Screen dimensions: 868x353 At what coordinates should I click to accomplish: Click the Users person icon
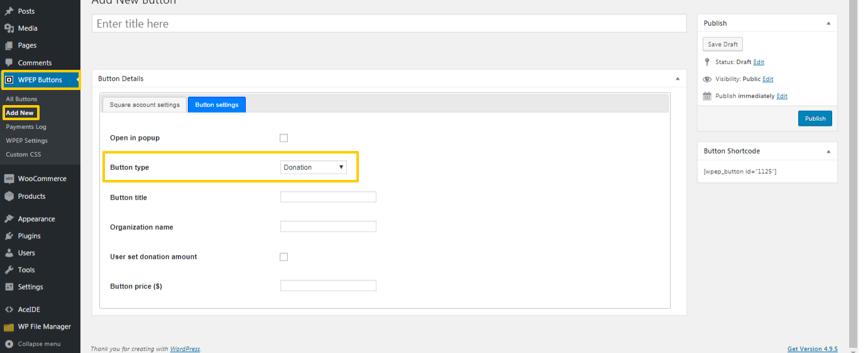click(x=9, y=253)
